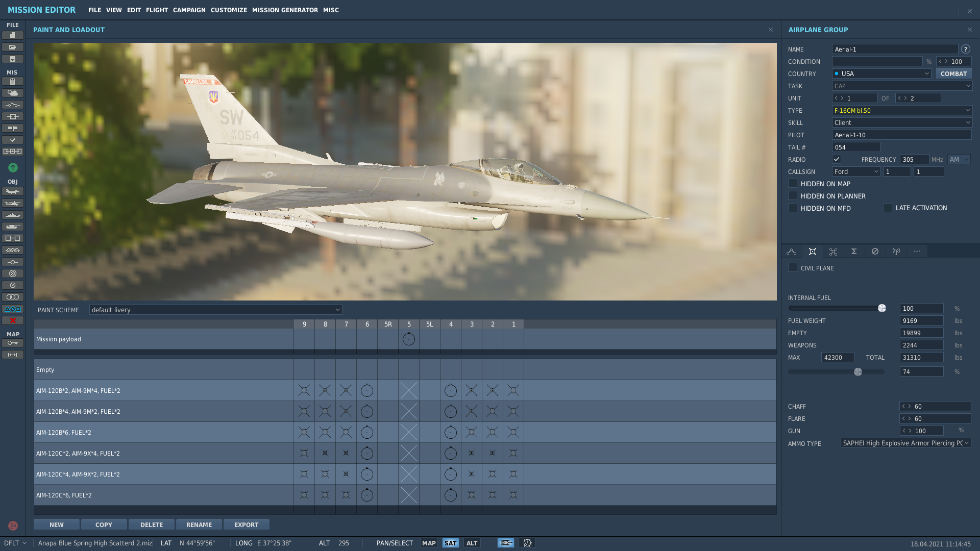Viewport: 980px width, 551px height.
Task: Open the FLIGHT menu
Action: (x=157, y=10)
